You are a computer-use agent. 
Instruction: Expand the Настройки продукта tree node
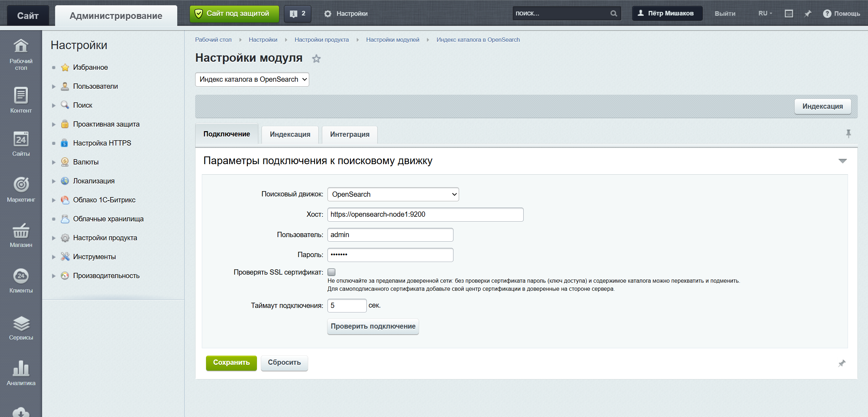(54, 238)
